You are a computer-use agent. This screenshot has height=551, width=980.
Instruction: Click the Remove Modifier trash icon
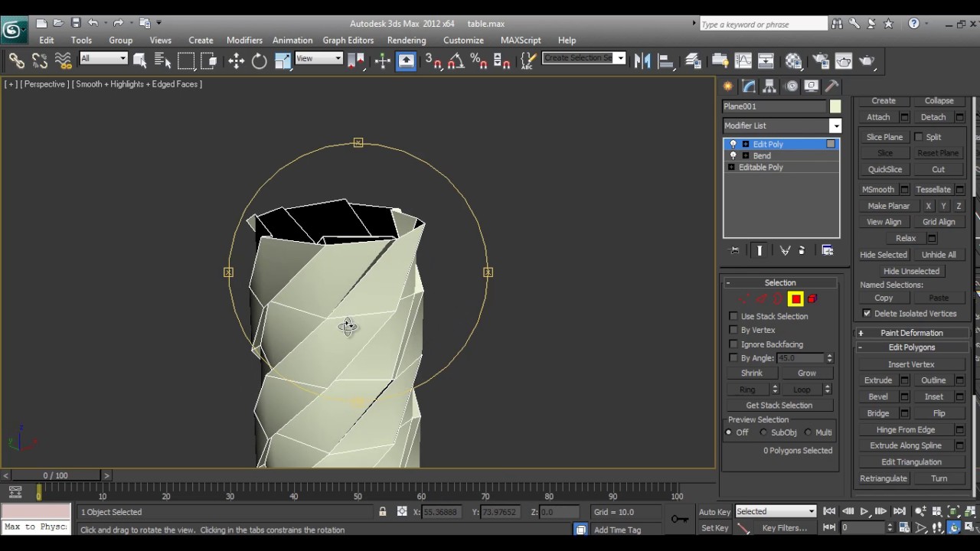pyautogui.click(x=801, y=250)
